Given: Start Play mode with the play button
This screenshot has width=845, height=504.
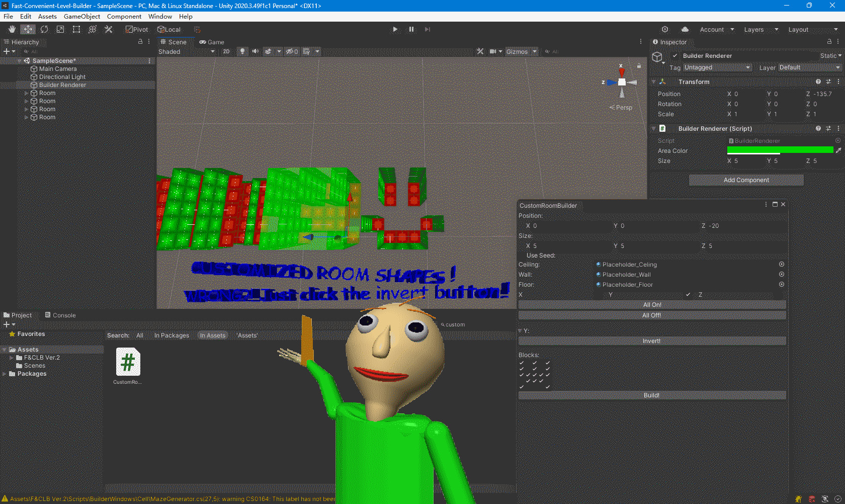Looking at the screenshot, I should [x=395, y=29].
